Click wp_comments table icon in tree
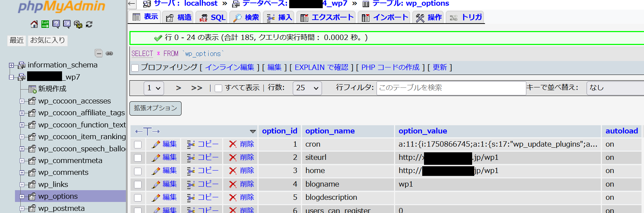This screenshot has width=644, height=213. [32, 173]
